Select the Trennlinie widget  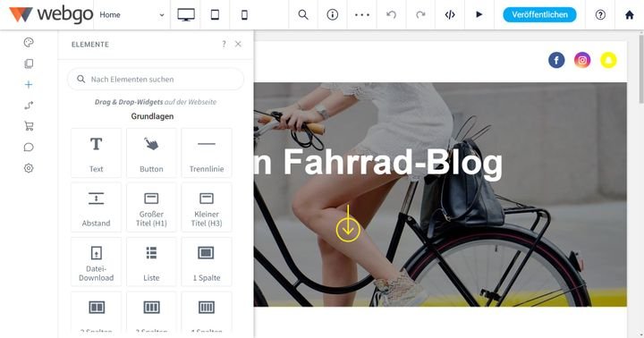pos(207,153)
